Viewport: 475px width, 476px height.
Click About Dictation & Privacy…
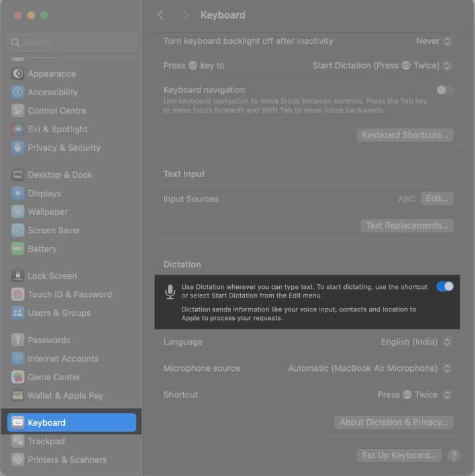point(394,422)
